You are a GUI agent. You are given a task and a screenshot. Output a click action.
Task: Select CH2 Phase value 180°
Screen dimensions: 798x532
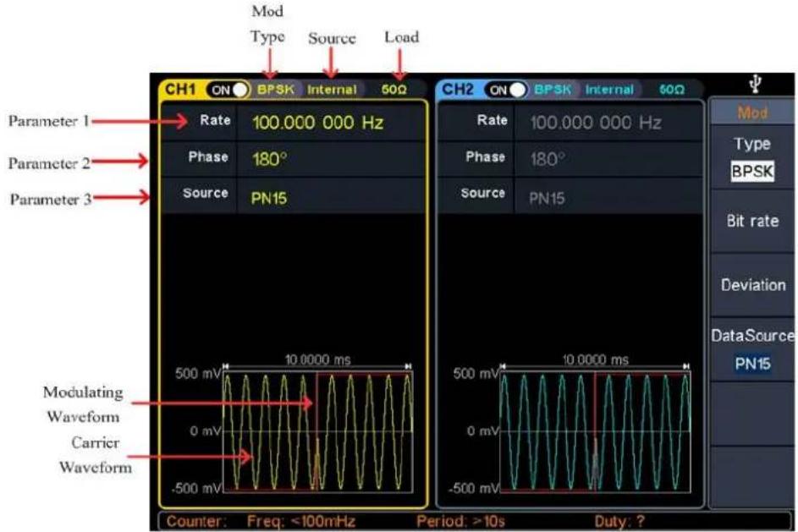548,160
